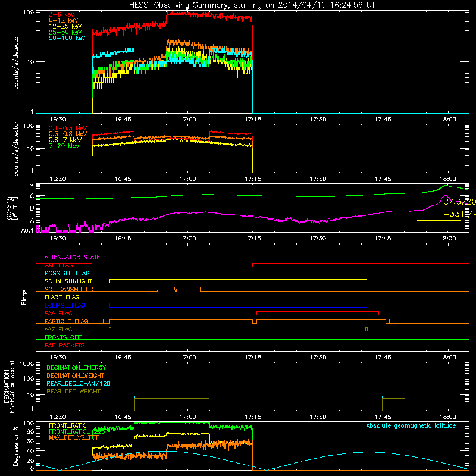The height and width of the screenshot is (476, 476).
Task: Select the GAP_FLAG label
Action: coord(58,265)
